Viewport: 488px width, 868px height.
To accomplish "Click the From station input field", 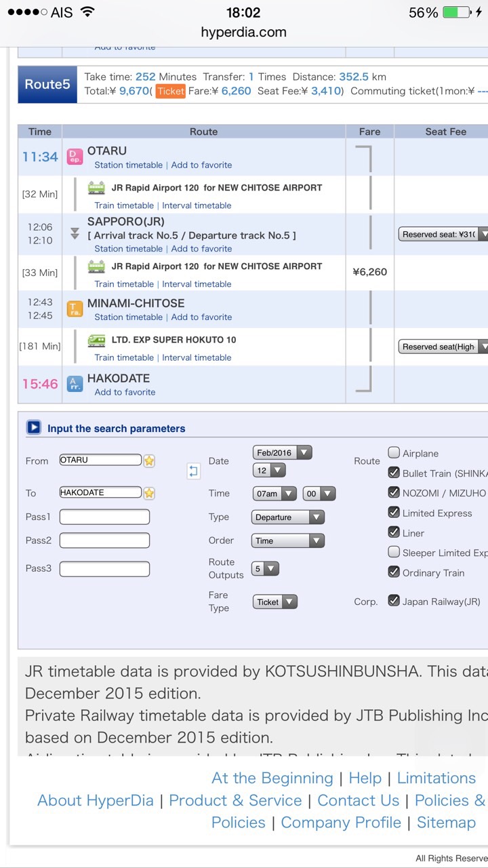I will point(100,460).
